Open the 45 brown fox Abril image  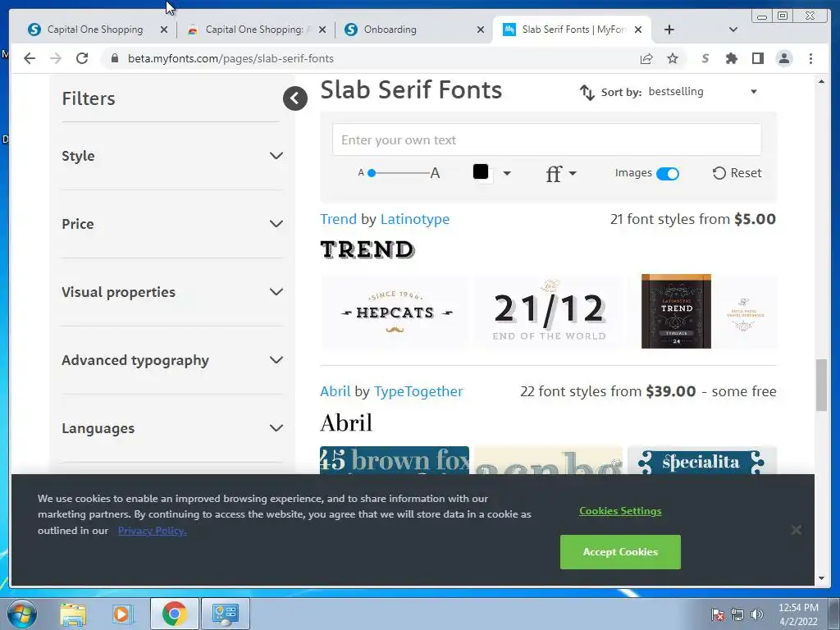395,460
